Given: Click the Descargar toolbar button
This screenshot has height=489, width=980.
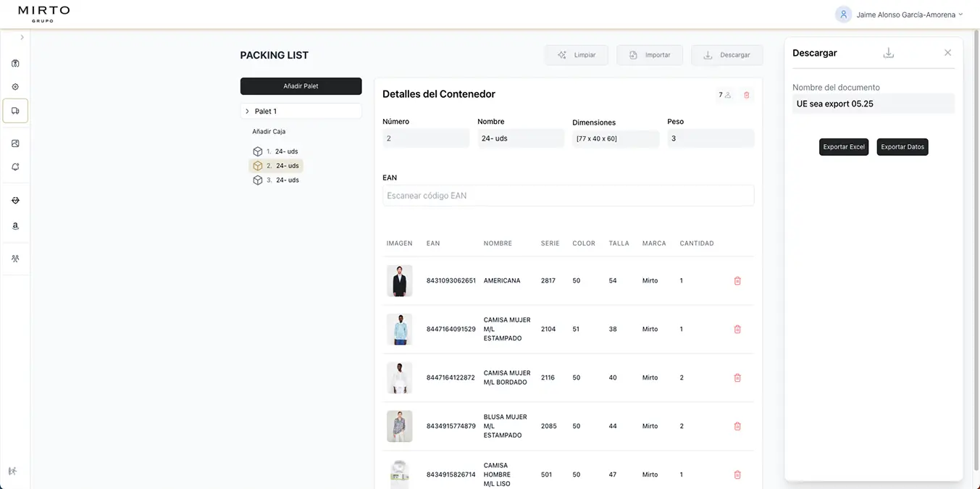Looking at the screenshot, I should click(x=727, y=55).
